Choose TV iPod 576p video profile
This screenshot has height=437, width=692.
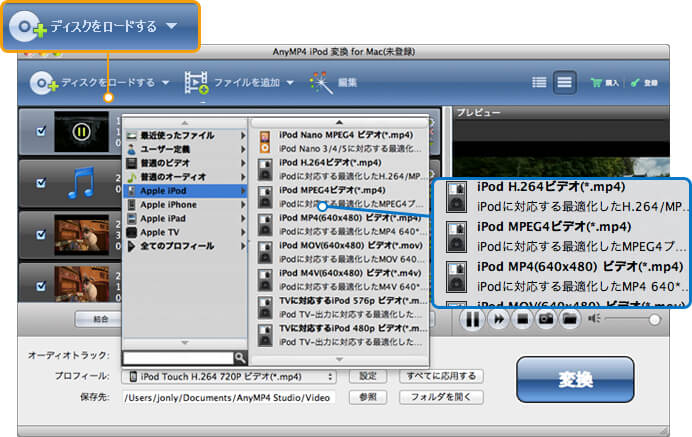[340, 307]
